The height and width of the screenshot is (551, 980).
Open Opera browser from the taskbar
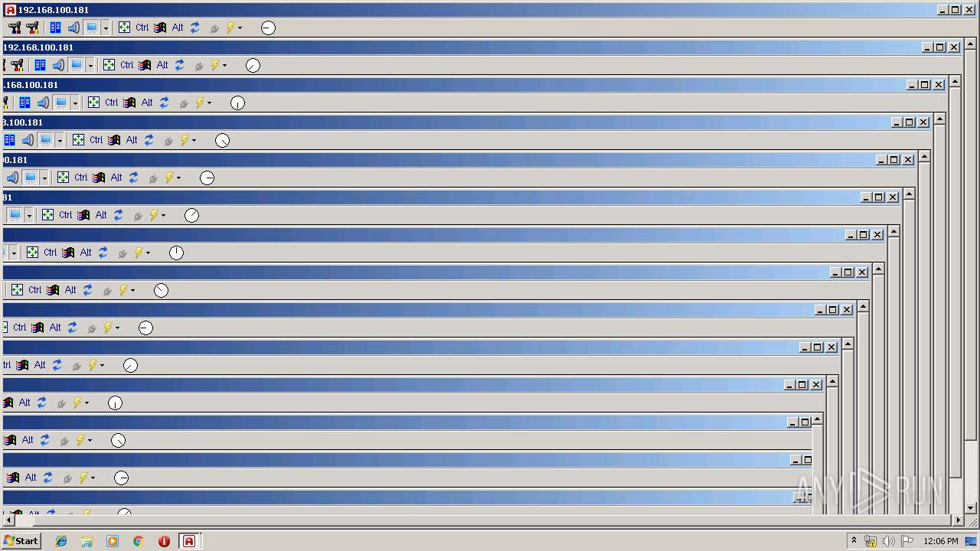164,541
